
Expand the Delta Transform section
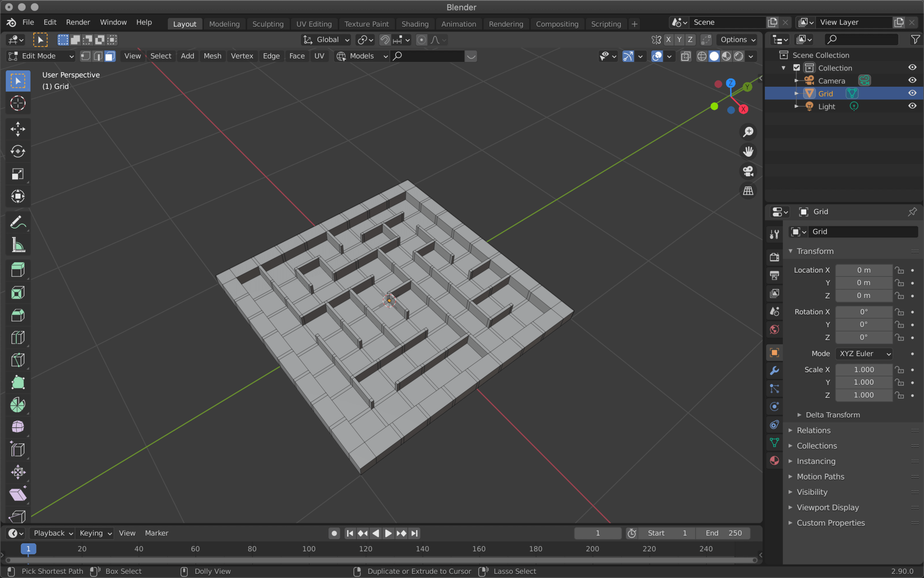coord(832,415)
